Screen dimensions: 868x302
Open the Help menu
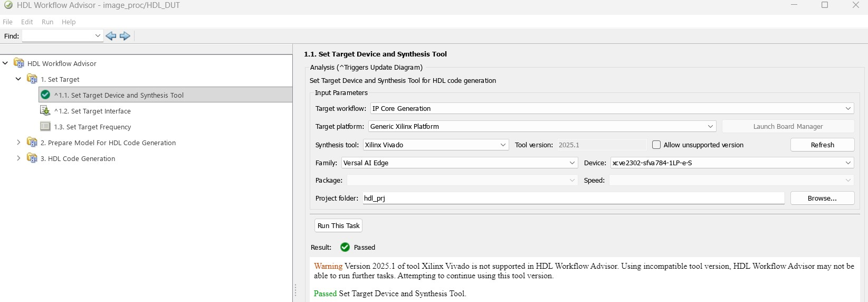click(69, 22)
